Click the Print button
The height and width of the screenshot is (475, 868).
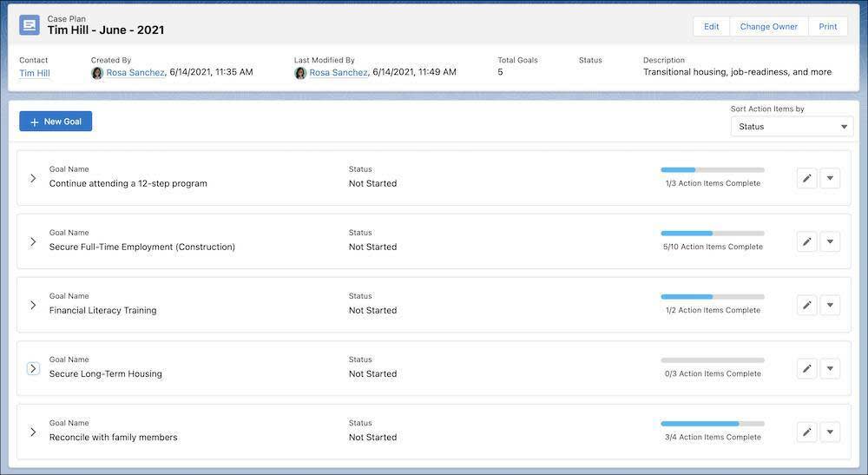[x=827, y=27]
